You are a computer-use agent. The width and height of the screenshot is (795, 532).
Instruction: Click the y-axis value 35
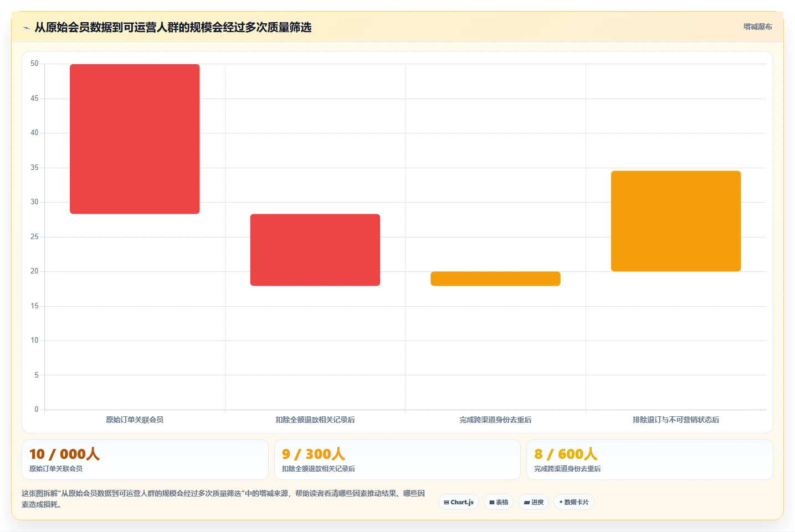click(34, 168)
